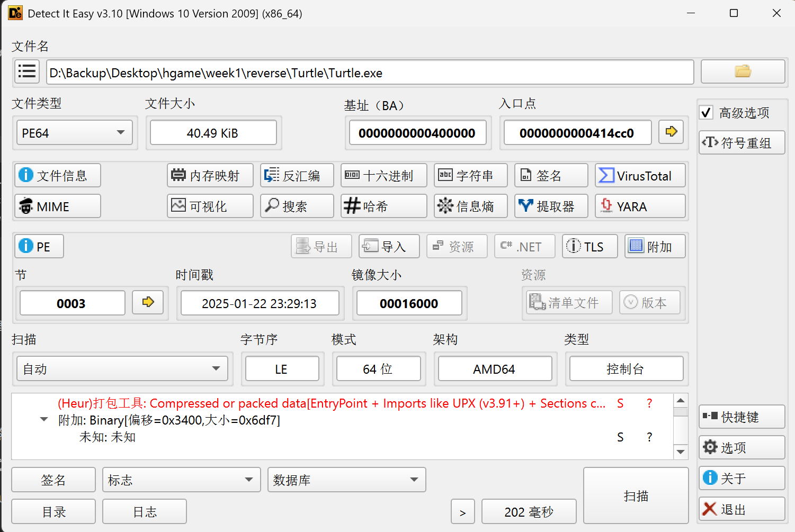Click 入口点 entry point address field
The width and height of the screenshot is (795, 532).
(578, 133)
